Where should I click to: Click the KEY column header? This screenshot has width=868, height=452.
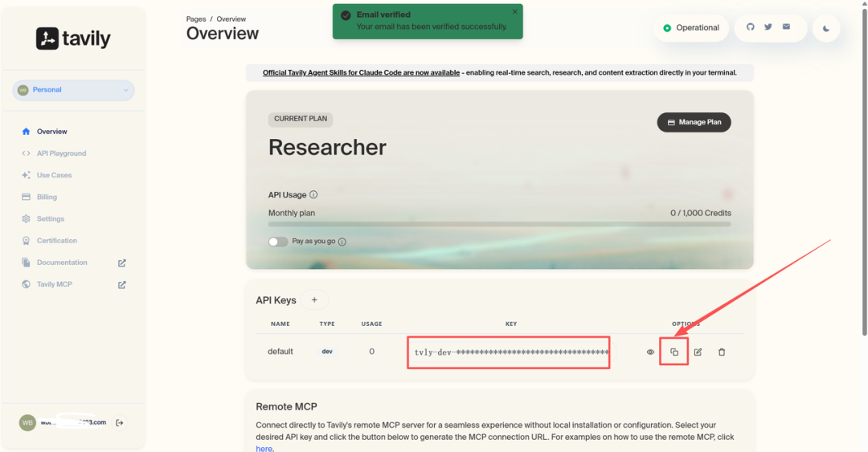click(x=511, y=324)
